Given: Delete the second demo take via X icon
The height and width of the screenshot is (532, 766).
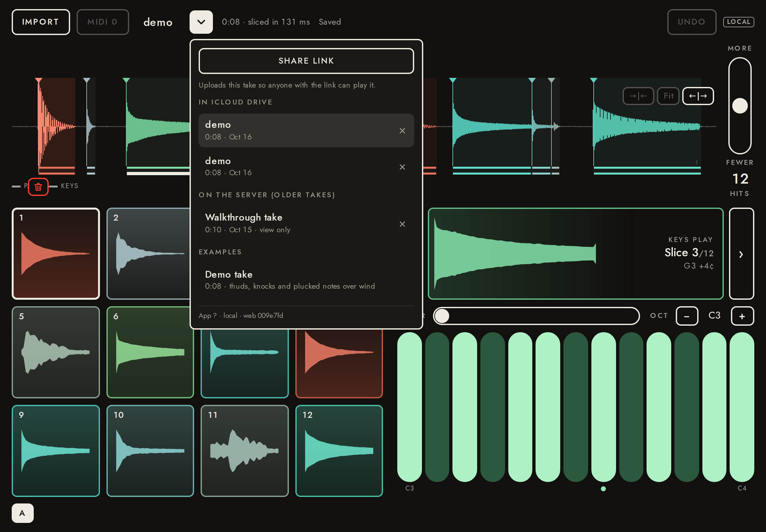Looking at the screenshot, I should (402, 167).
